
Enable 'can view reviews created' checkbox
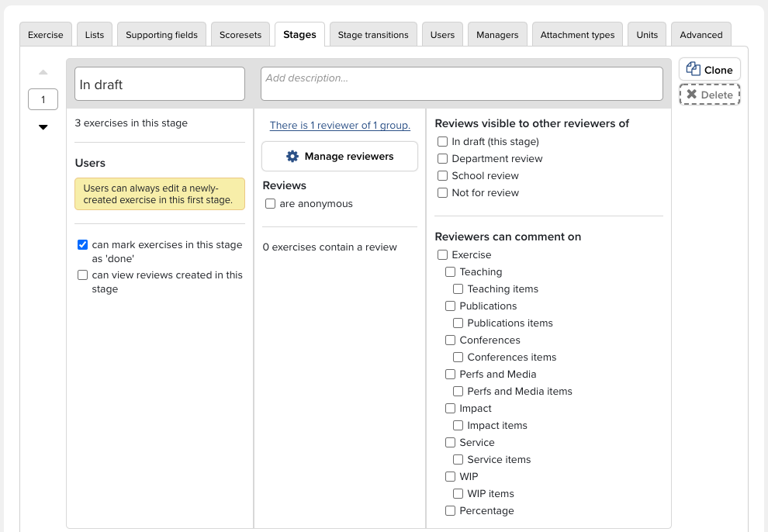coord(83,275)
